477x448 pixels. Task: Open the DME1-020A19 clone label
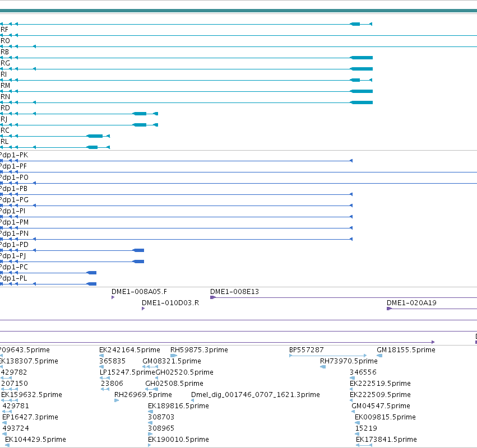click(411, 303)
